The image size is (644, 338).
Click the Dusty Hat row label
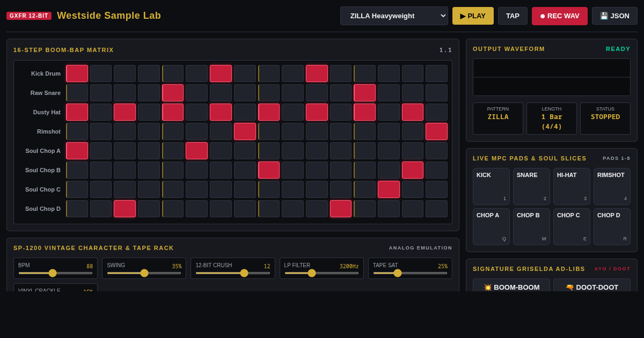click(47, 112)
